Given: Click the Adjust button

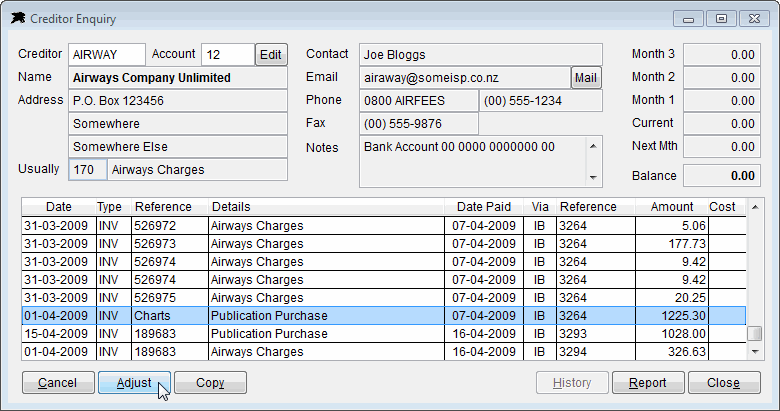Looking at the screenshot, I should coord(134,383).
